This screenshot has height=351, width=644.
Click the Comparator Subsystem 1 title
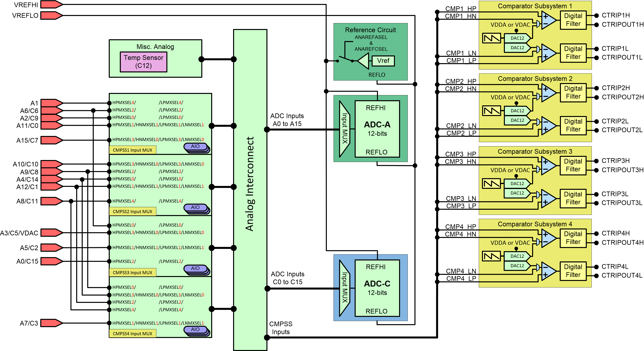[535, 6]
